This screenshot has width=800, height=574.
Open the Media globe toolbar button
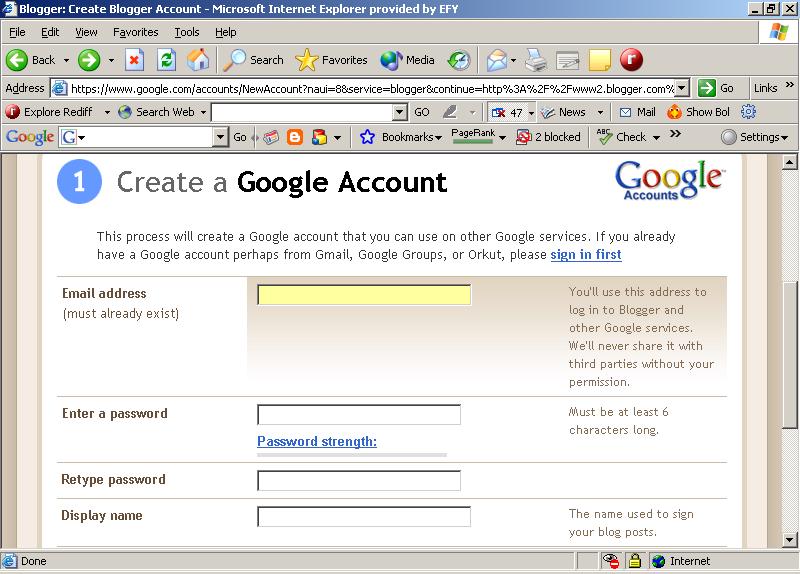click(x=407, y=60)
